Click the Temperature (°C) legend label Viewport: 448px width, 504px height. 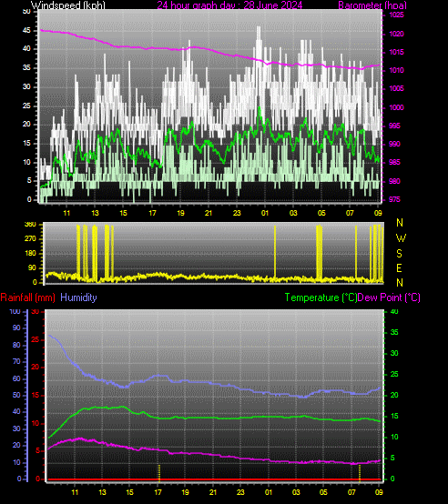321,297
